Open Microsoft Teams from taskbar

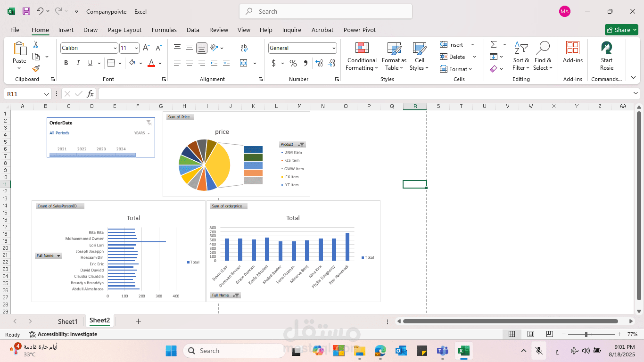pyautogui.click(x=442, y=351)
